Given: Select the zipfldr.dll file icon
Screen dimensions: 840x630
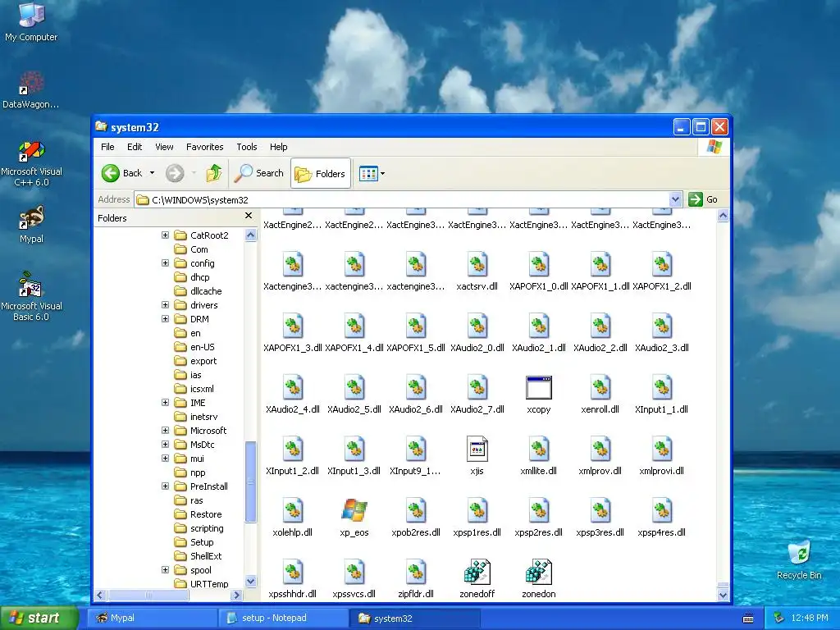Looking at the screenshot, I should click(416, 572).
